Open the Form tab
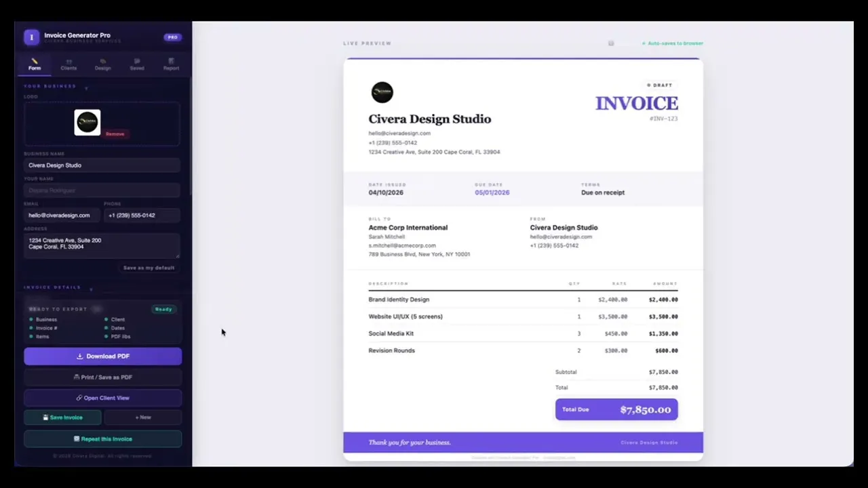868x488 pixels. point(35,65)
